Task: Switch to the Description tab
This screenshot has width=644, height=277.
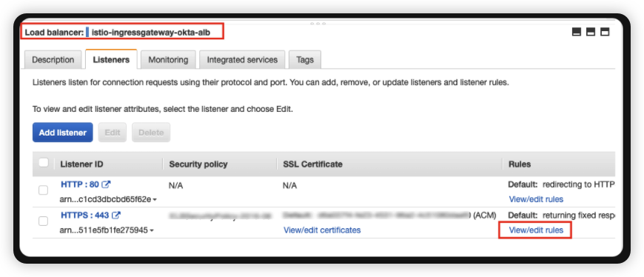Action: [x=53, y=59]
